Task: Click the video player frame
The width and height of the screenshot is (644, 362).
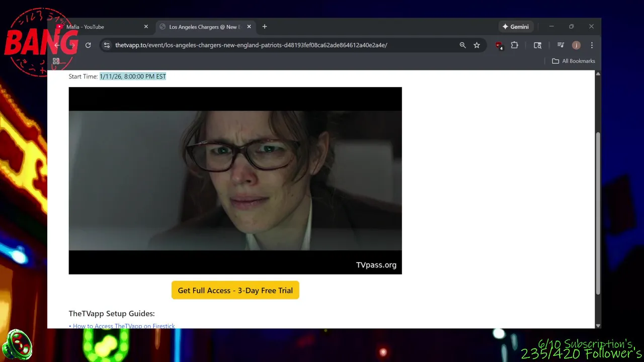Action: click(x=235, y=180)
